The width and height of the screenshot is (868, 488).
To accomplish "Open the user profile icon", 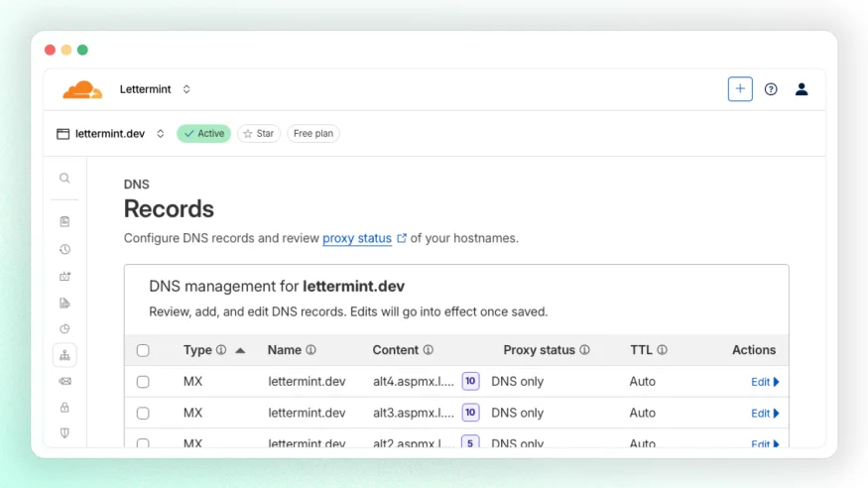I will (x=801, y=89).
